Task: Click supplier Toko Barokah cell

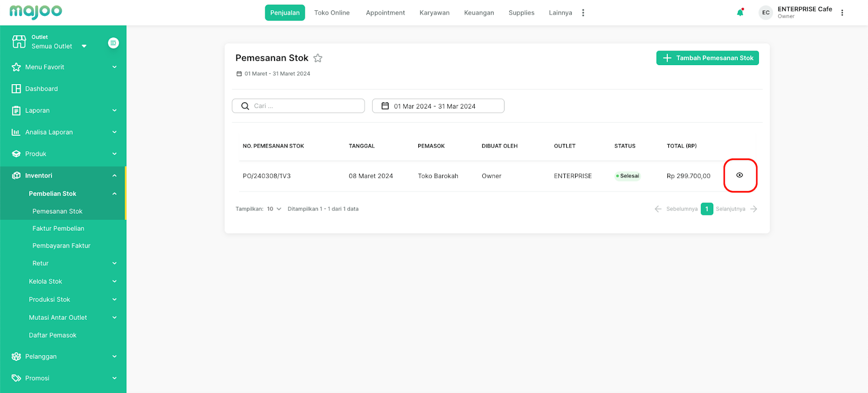Action: 438,176
